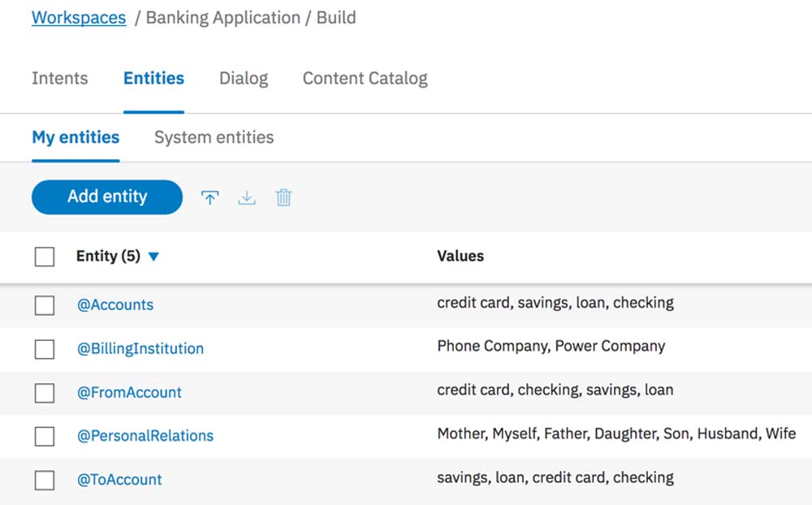This screenshot has height=505, width=812.
Task: Open the Dialog tab
Action: tap(244, 79)
